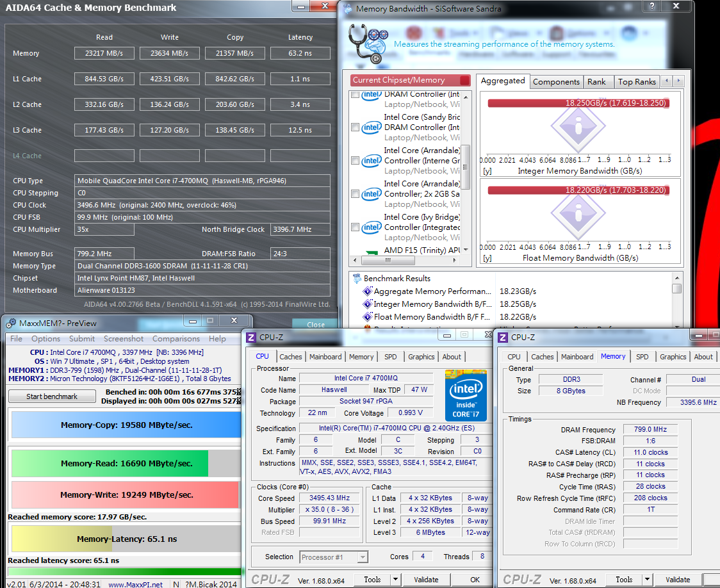Viewport: 720px width, 588px height.
Task: Click the DRAM Frequency 799.0 MHz field
Action: click(x=650, y=429)
